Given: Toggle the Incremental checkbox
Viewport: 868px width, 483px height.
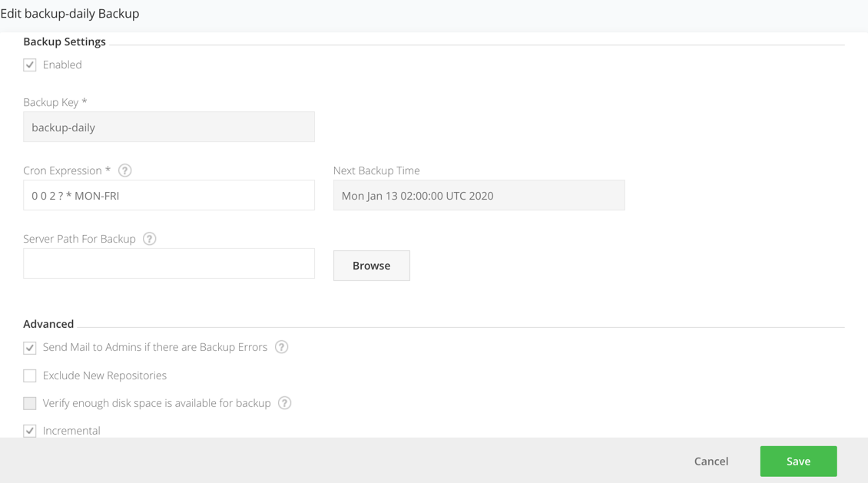Looking at the screenshot, I should [x=30, y=431].
